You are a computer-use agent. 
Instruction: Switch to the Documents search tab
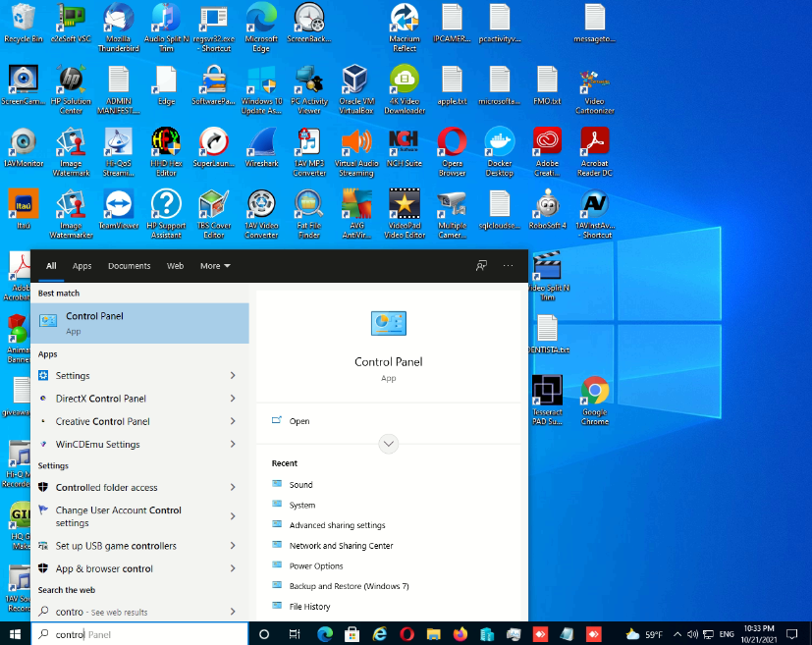click(129, 266)
